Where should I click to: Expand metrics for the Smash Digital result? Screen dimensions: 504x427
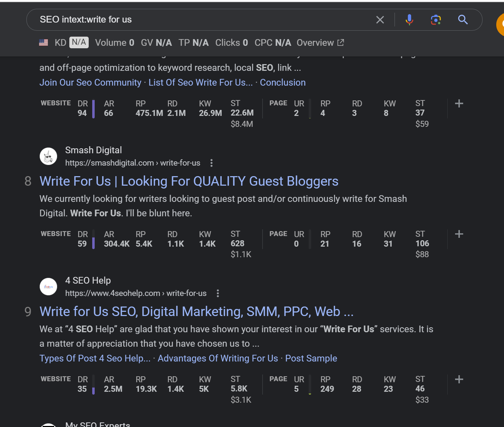459,234
